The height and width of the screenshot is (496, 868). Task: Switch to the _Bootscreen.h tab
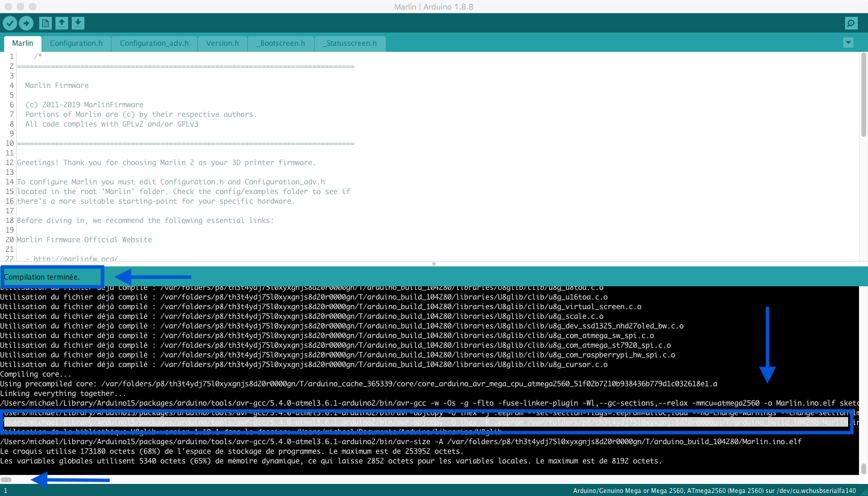coord(281,43)
